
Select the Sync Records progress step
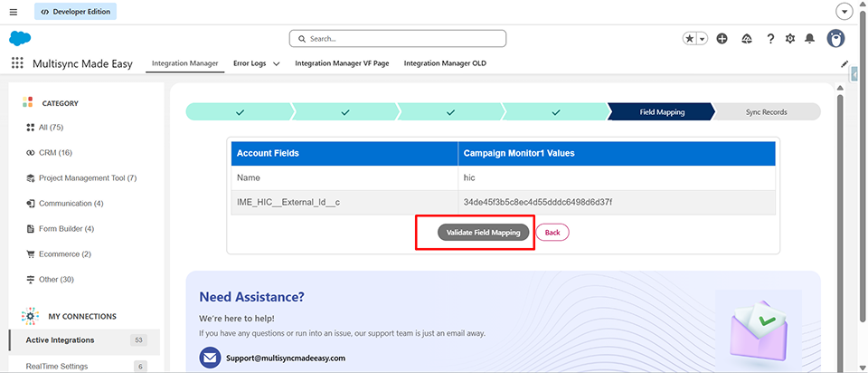tap(766, 112)
